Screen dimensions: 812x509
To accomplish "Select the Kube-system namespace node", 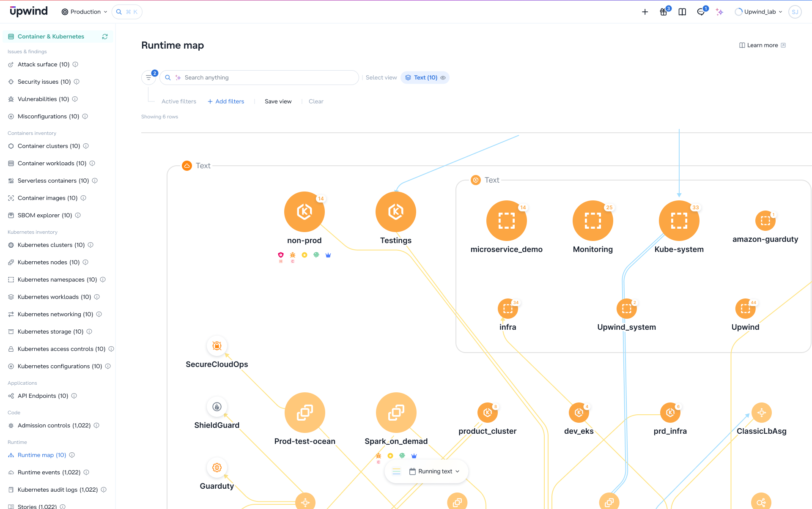I will [x=679, y=221].
